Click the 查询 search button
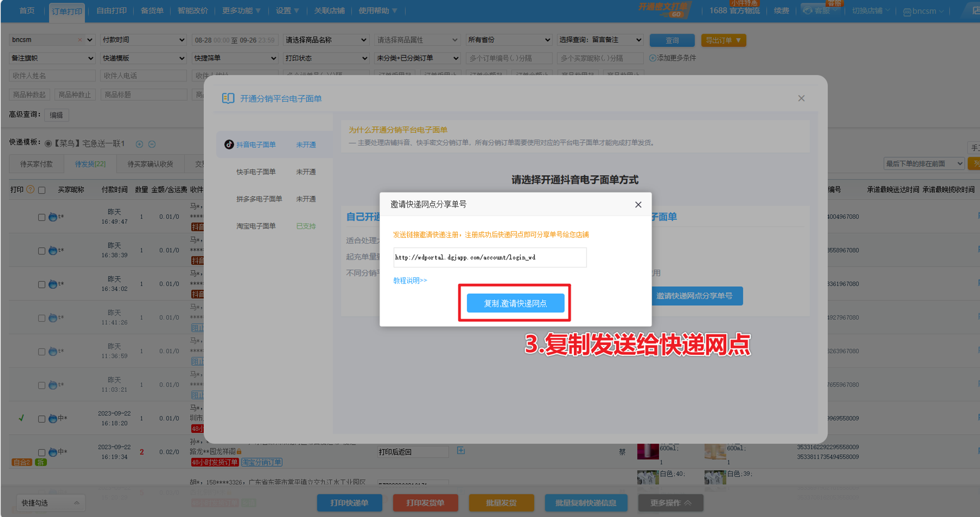 672,40
